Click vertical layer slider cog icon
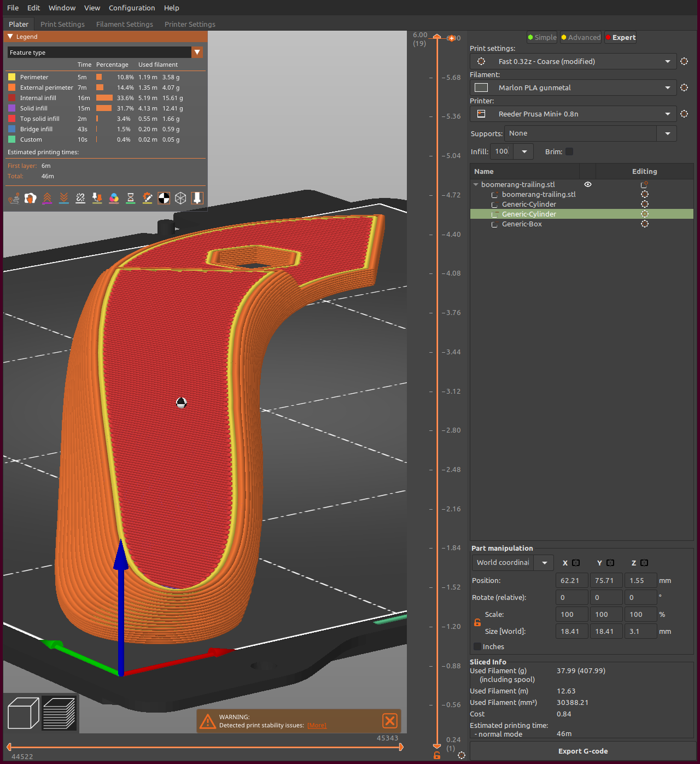Image resolution: width=700 pixels, height=764 pixels. (x=462, y=755)
